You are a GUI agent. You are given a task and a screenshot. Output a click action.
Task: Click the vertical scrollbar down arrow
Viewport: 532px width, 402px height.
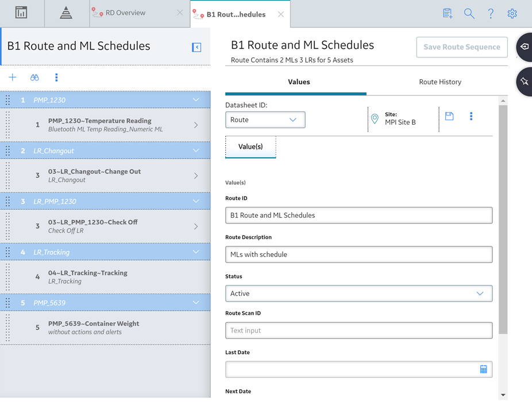[x=503, y=395]
